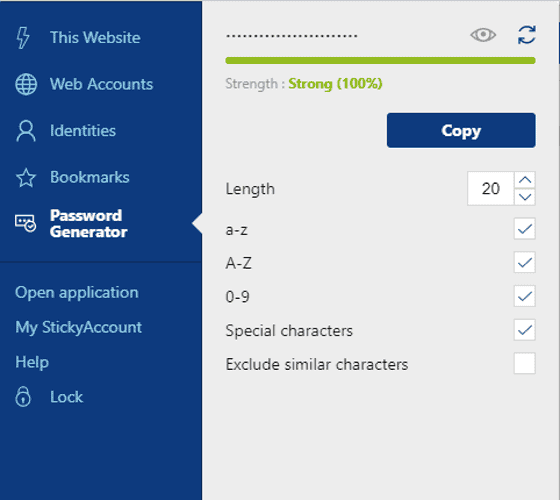Image resolution: width=560 pixels, height=500 pixels.
Task: Click the Length label
Action: [250, 189]
